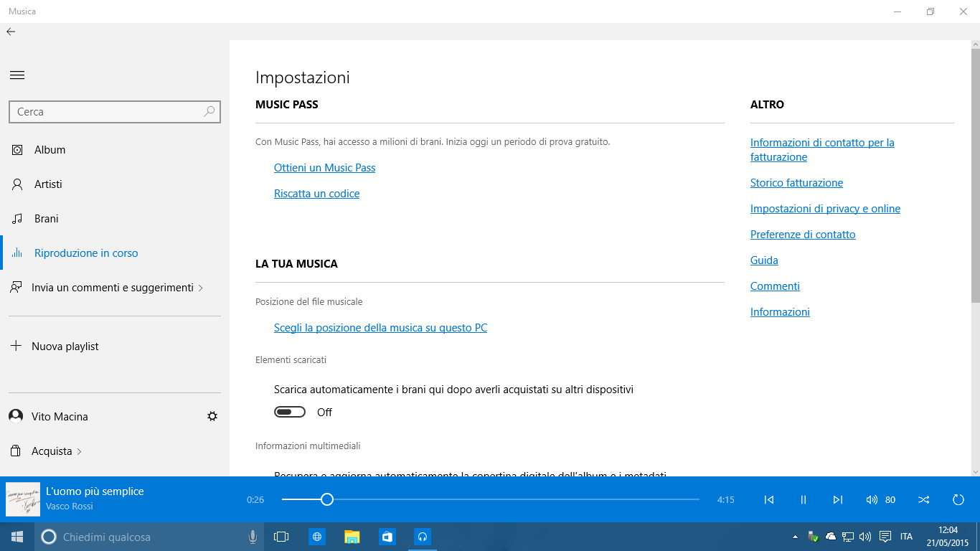Click the Cortana Chiedimi qualcosa search box
The image size is (980, 551).
coord(149,537)
